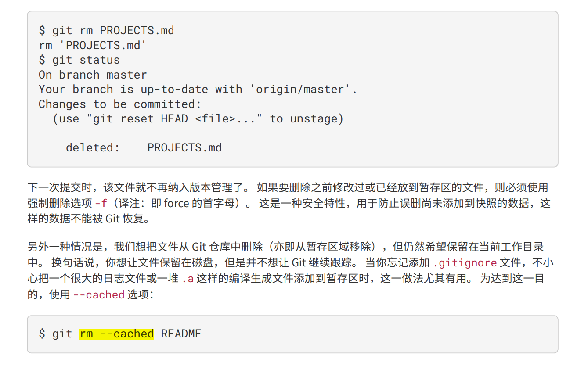Click the "$ git rm PROJECTS.md" command line
This screenshot has height=366, width=588.
[106, 31]
